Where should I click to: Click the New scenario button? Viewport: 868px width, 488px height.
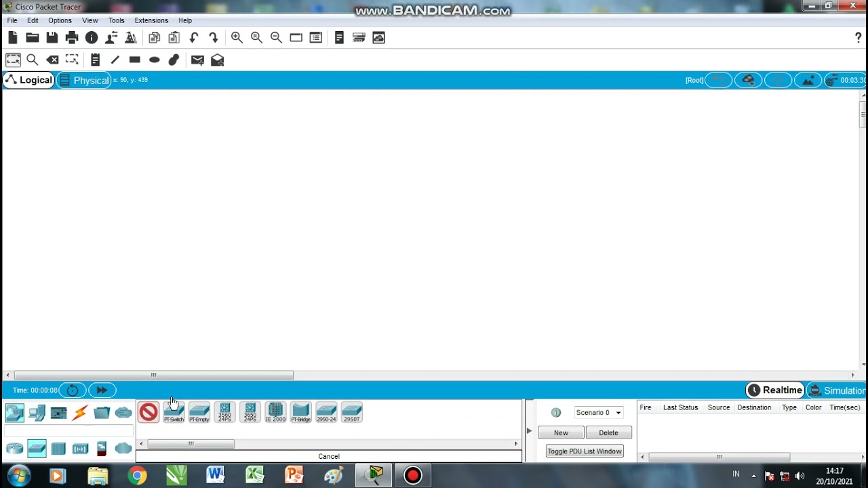click(x=561, y=432)
